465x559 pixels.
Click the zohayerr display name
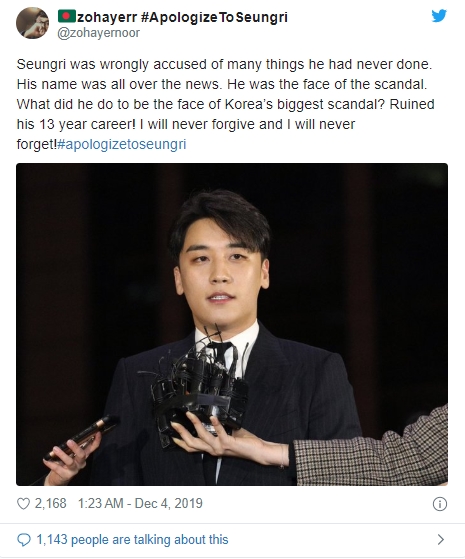tap(107, 17)
